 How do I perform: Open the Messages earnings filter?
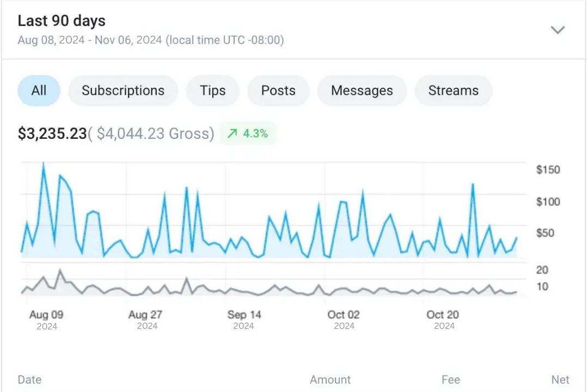362,90
